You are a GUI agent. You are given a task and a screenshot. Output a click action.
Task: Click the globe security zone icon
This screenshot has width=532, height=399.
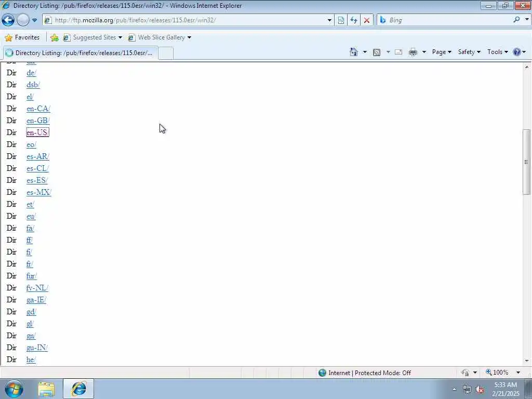(x=322, y=373)
